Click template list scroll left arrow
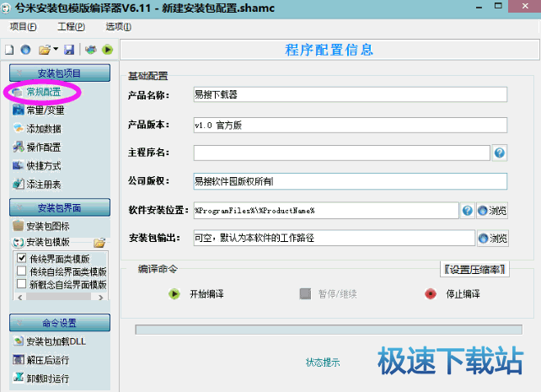The height and width of the screenshot is (392, 541). [19, 297]
